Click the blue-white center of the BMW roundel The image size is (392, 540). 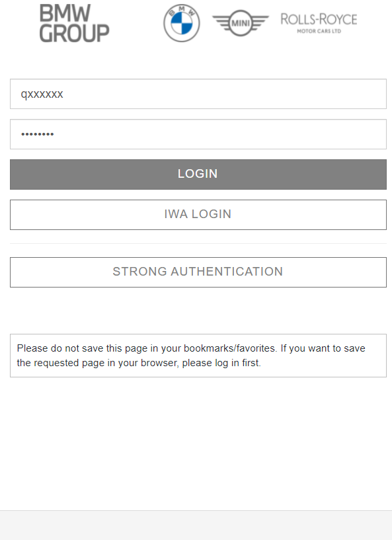[x=182, y=23]
